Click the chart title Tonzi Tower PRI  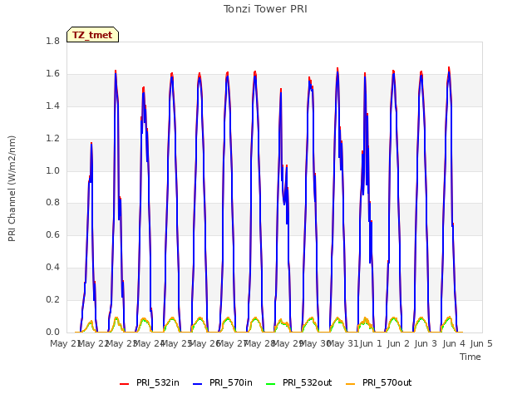265,9
